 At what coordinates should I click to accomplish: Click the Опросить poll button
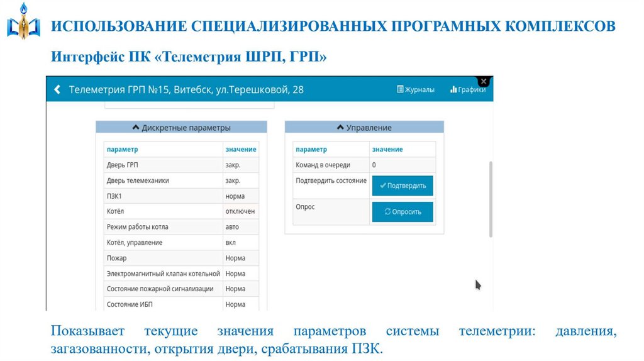402,212
